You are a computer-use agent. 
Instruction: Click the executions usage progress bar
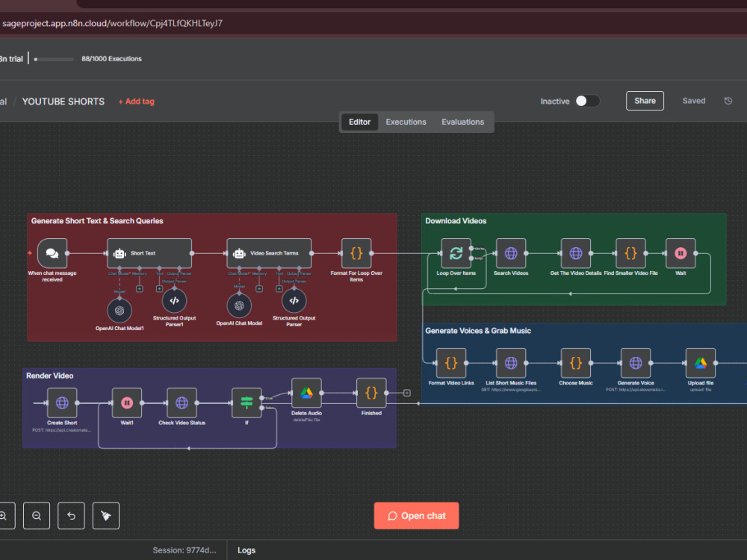click(x=54, y=60)
